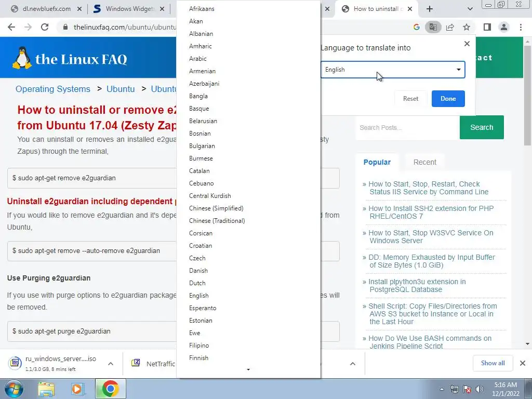The height and width of the screenshot is (399, 532).
Task: Open Shell Script Copy Files from S3 link
Action: pyautogui.click(x=433, y=314)
